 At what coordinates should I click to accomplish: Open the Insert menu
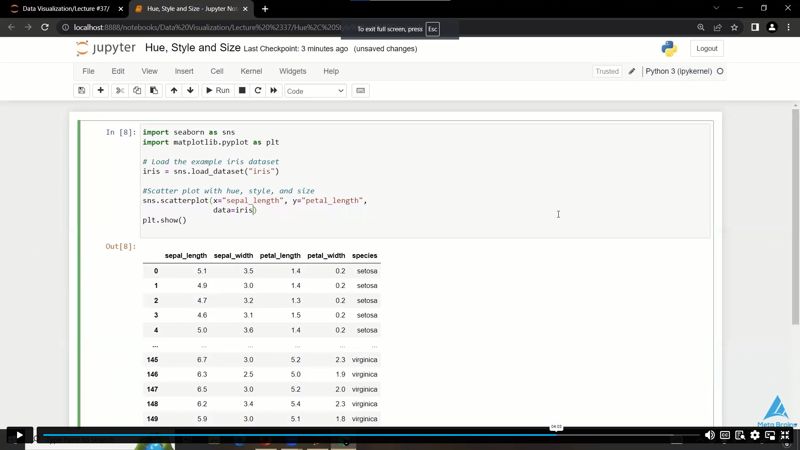(x=184, y=71)
